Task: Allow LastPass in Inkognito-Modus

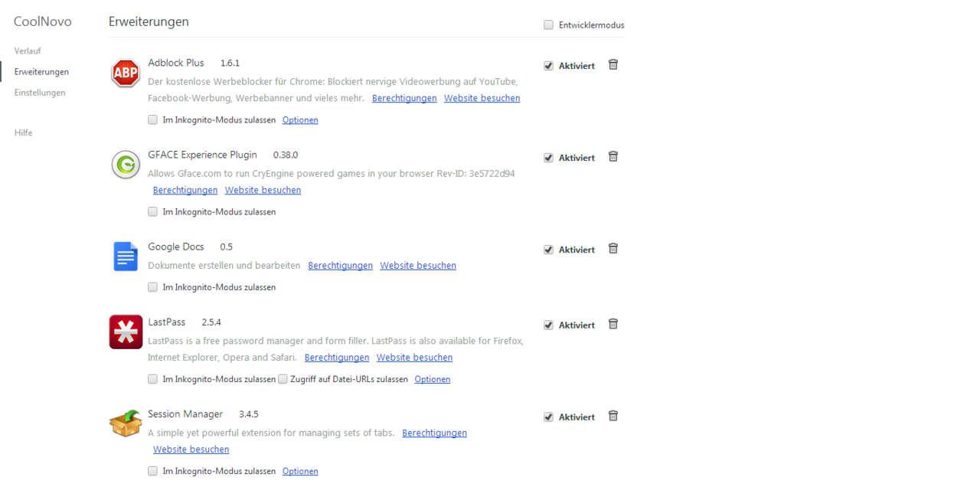Action: click(x=153, y=379)
